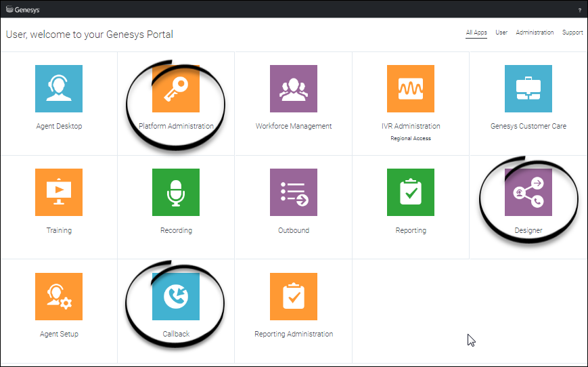Click the IVR Administration waveform icon
The width and height of the screenshot is (588, 367).
[411, 89]
